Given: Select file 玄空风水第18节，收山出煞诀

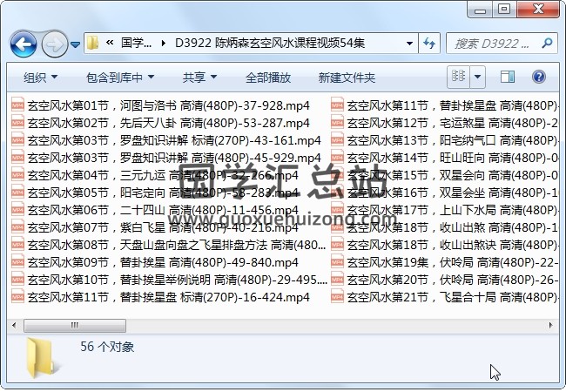Looking at the screenshot, I should click(444, 245).
